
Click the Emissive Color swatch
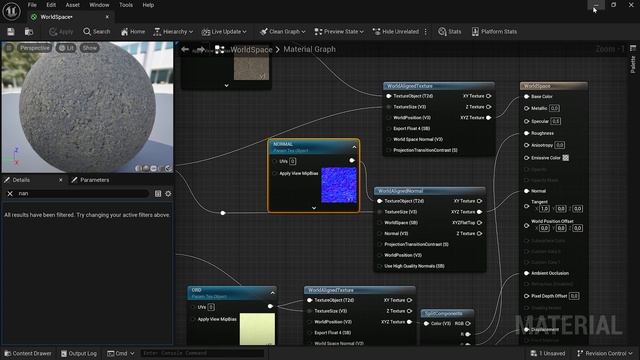(566, 158)
